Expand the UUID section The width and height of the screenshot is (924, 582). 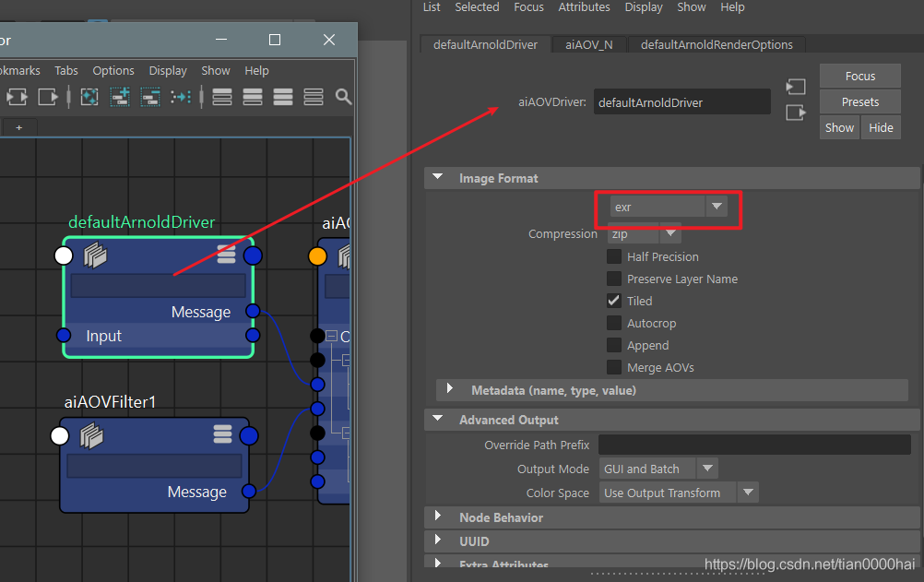438,540
